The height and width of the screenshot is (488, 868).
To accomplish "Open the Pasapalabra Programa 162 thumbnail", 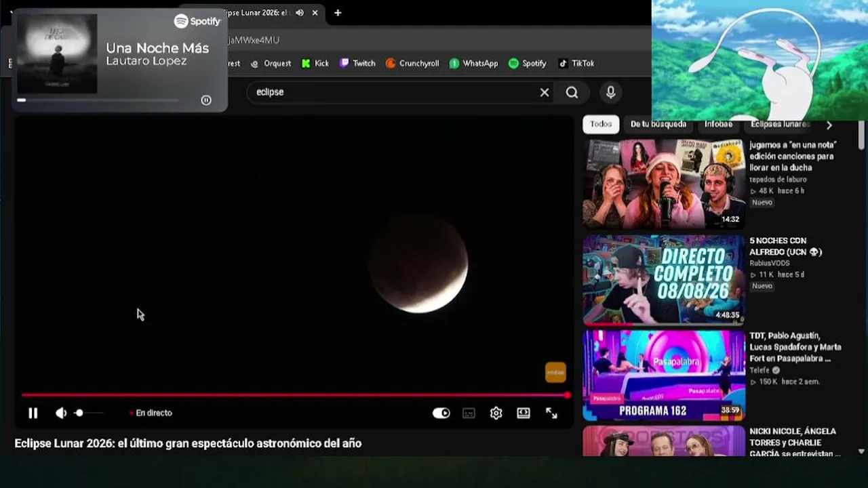I will point(664,375).
